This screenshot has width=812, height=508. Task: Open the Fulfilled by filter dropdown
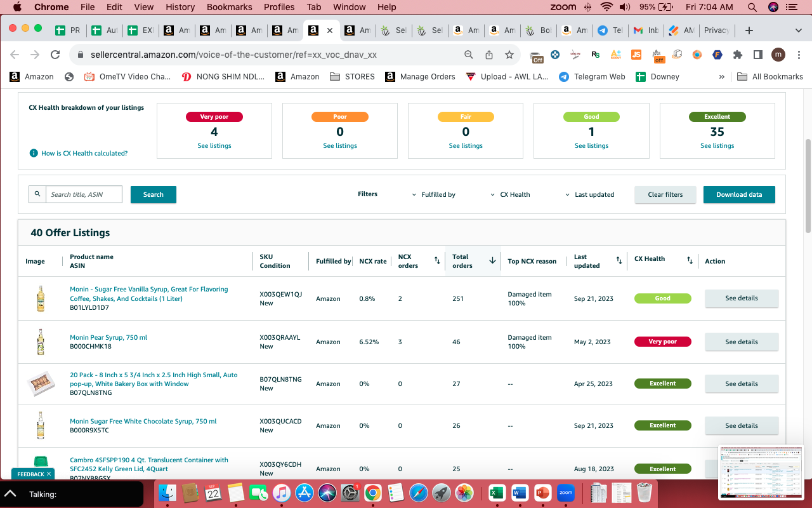(x=434, y=194)
